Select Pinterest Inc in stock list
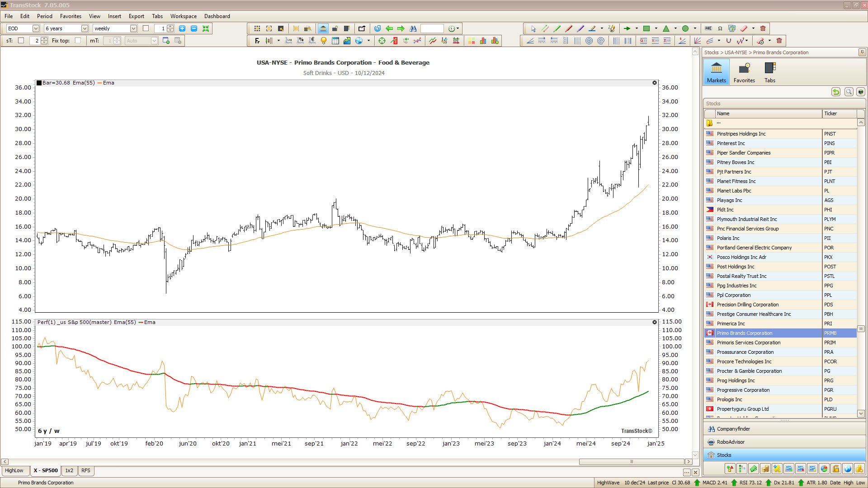This screenshot has height=488, width=868. pyautogui.click(x=781, y=143)
